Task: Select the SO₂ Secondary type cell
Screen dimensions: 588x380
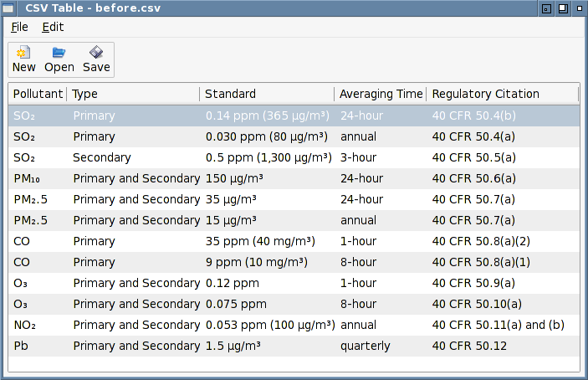Action: click(102, 157)
